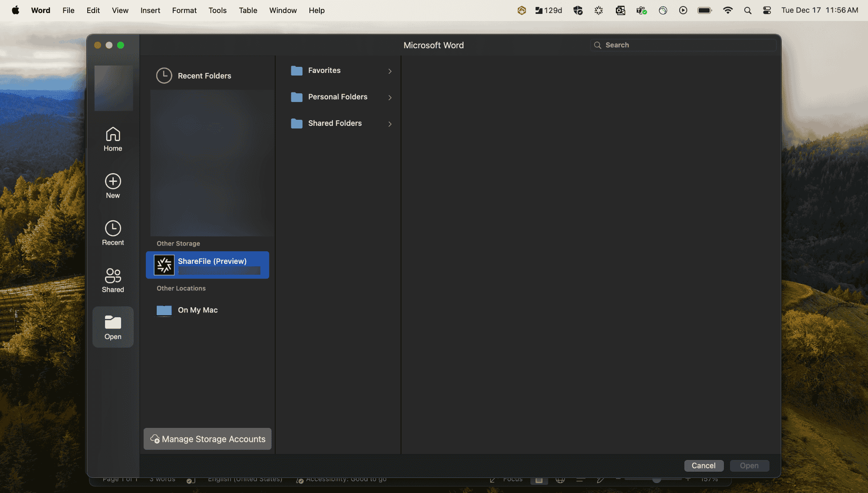Expand the Personal Folders chevron
This screenshot has height=493, width=868.
(390, 98)
